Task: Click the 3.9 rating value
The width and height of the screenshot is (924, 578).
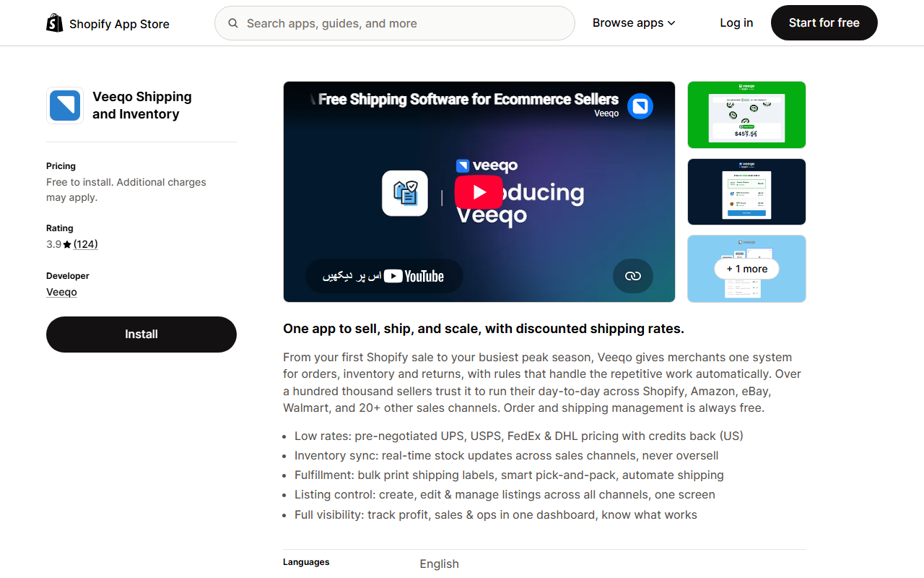Action: [53, 244]
